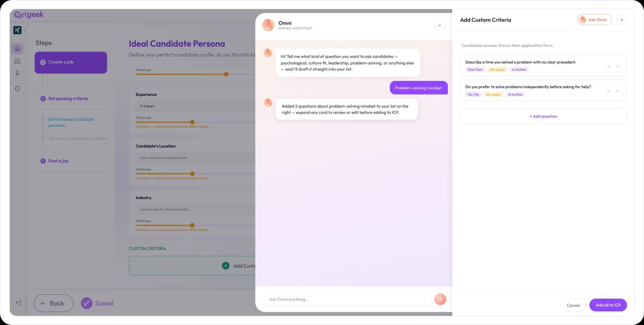Viewport: 644px width, 325px height.
Task: Adjust the Experience weightage slider handle
Action: pyautogui.click(x=192, y=122)
